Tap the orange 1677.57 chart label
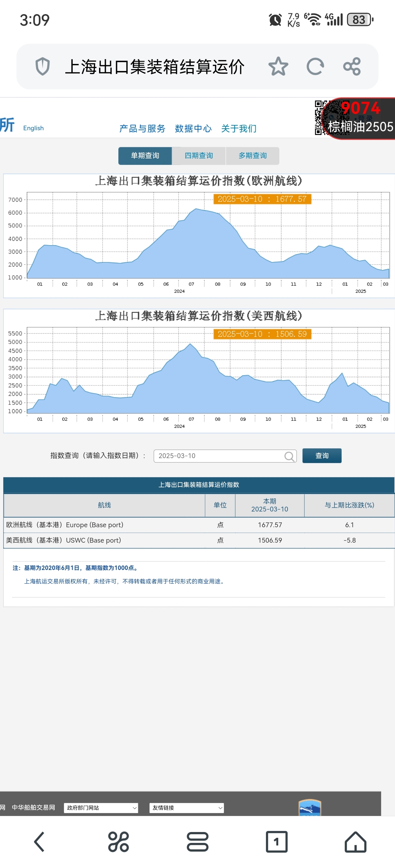This screenshot has width=395, height=868. pos(262,199)
